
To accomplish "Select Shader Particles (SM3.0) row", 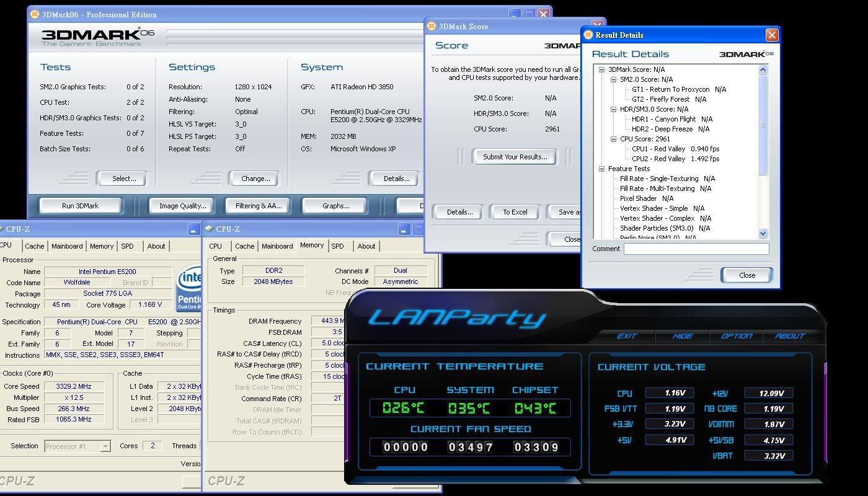I will click(x=665, y=228).
